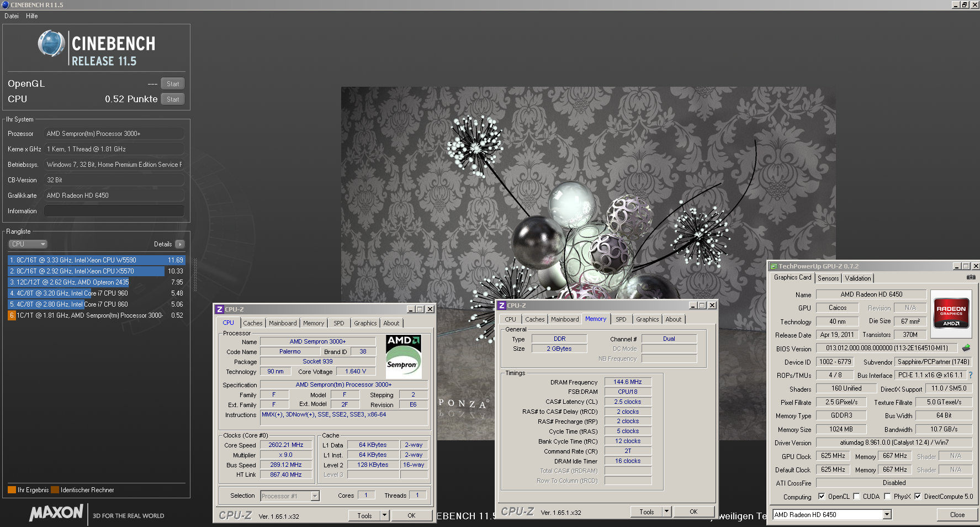980x527 pixels.
Task: Click the orange Ihr Ergebnis legend square
Action: pyautogui.click(x=12, y=490)
